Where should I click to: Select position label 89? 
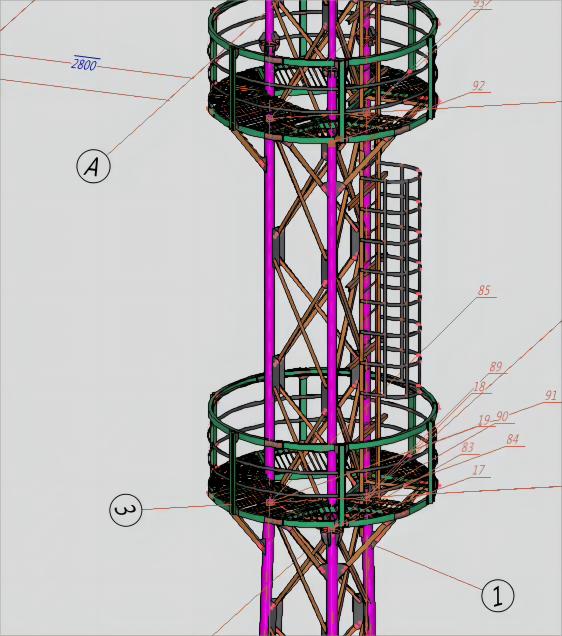[x=496, y=367]
